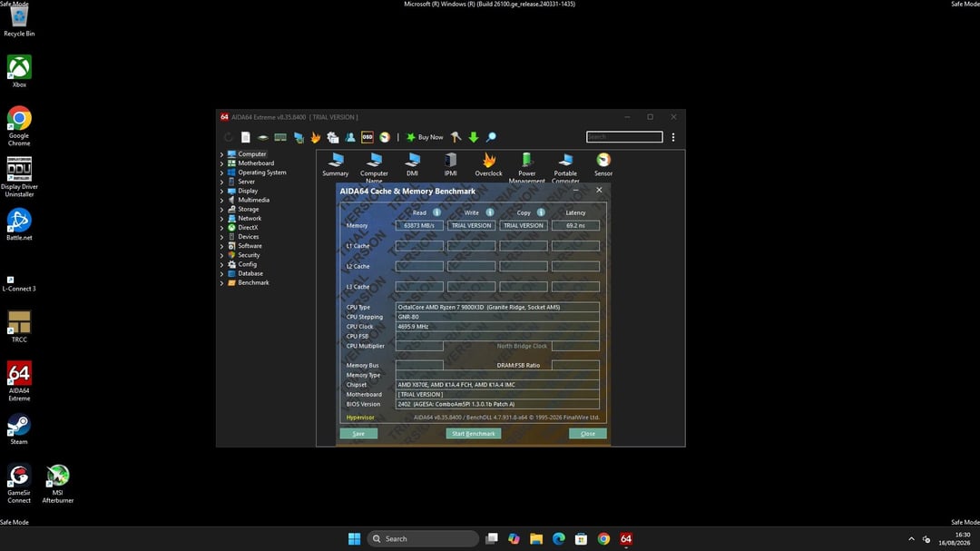The width and height of the screenshot is (980, 551).
Task: Click the AIDA64 toolbar search field
Action: [624, 136]
